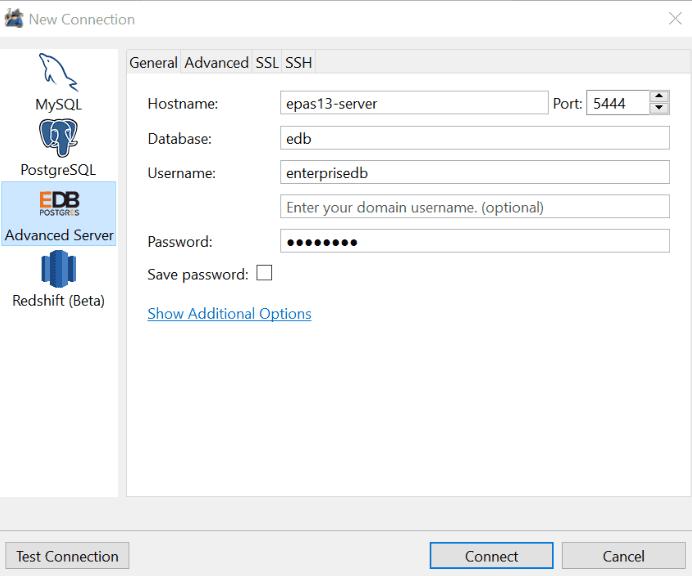The width and height of the screenshot is (692, 576).
Task: Open the Advanced tab
Action: 216,62
